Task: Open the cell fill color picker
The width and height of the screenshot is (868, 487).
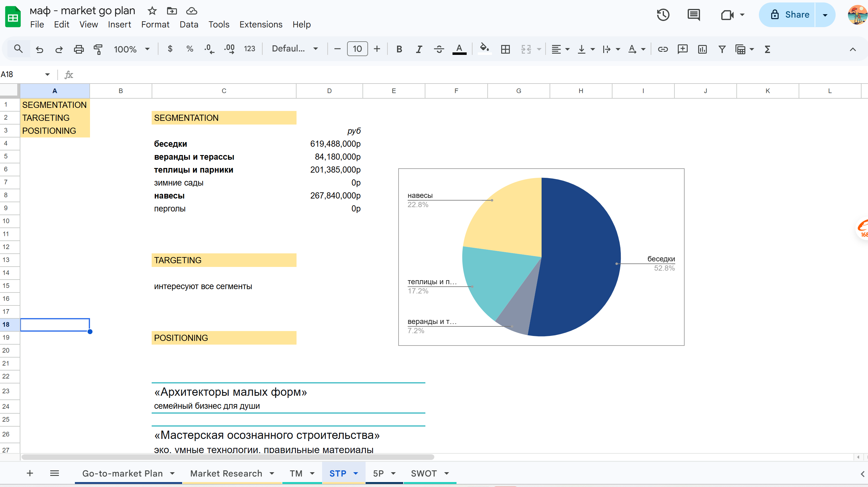Action: (x=484, y=49)
